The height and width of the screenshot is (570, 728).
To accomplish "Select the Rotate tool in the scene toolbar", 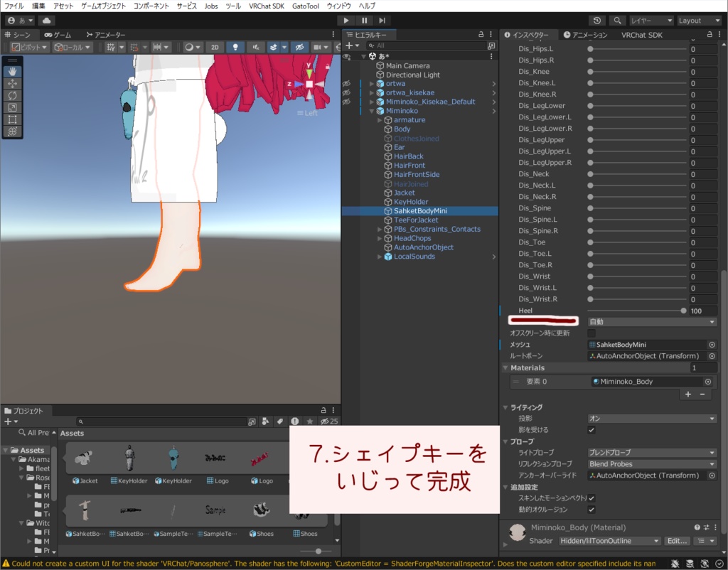I will tap(13, 95).
